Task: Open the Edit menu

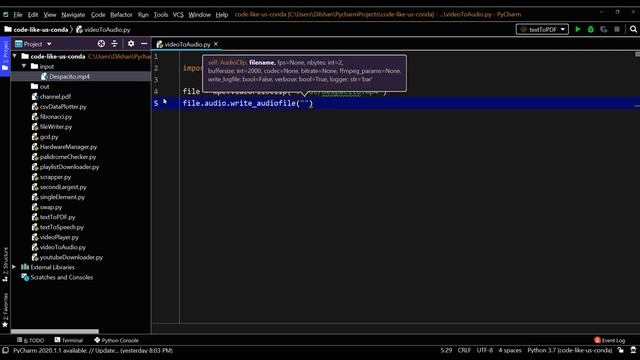Action: click(x=33, y=15)
